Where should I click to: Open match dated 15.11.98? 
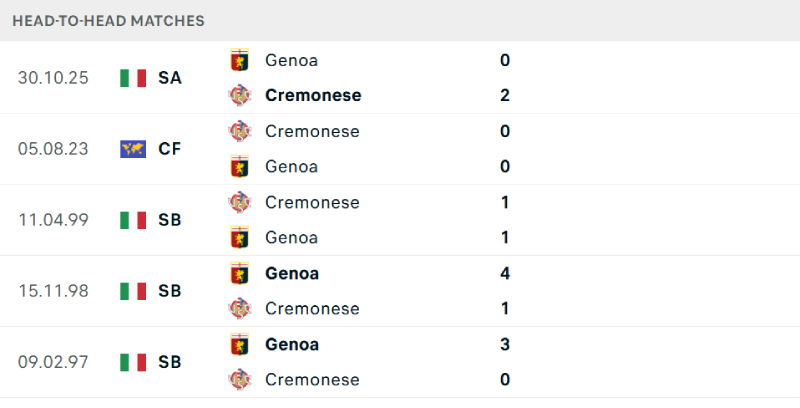[53, 291]
